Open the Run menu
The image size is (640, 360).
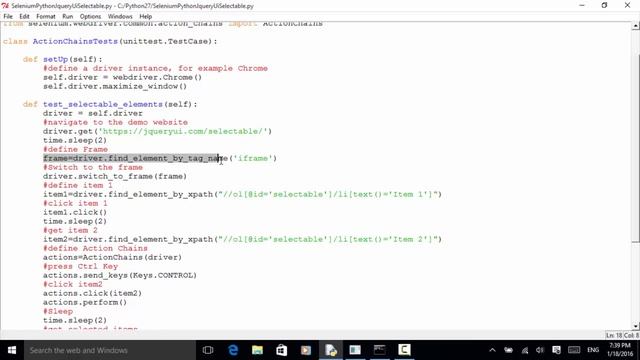click(x=67, y=16)
